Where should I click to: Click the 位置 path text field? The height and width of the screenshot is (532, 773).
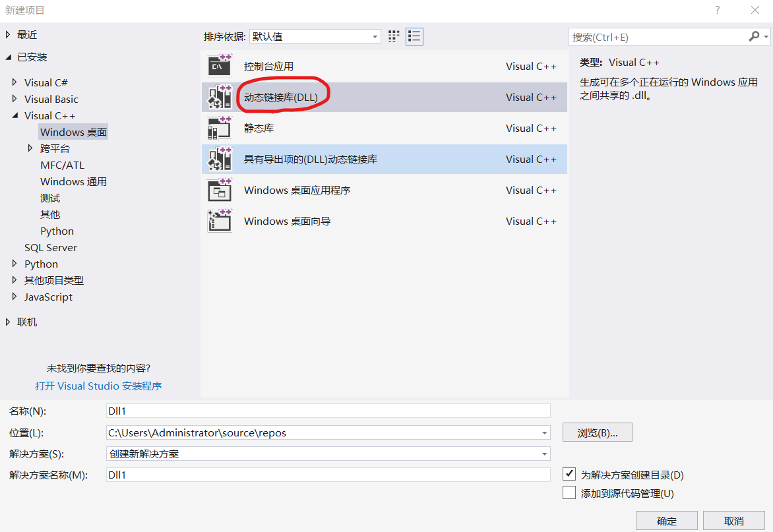click(323, 432)
